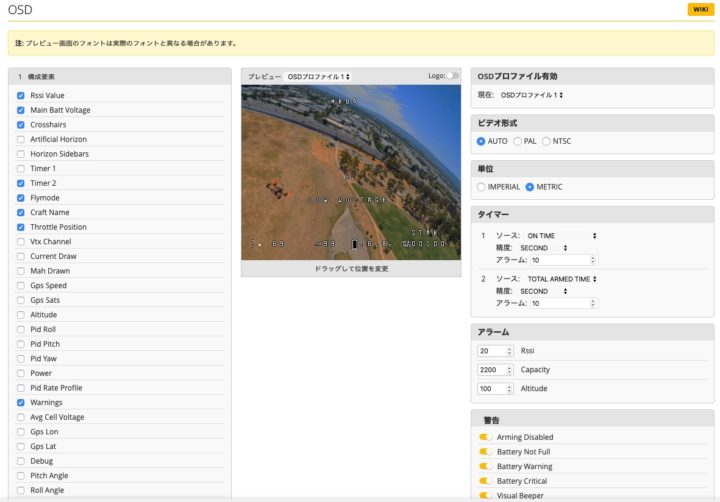Viewport: 720px width, 502px height.
Task: Open timer 1 source dropdown ON TIME
Action: [x=562, y=236]
